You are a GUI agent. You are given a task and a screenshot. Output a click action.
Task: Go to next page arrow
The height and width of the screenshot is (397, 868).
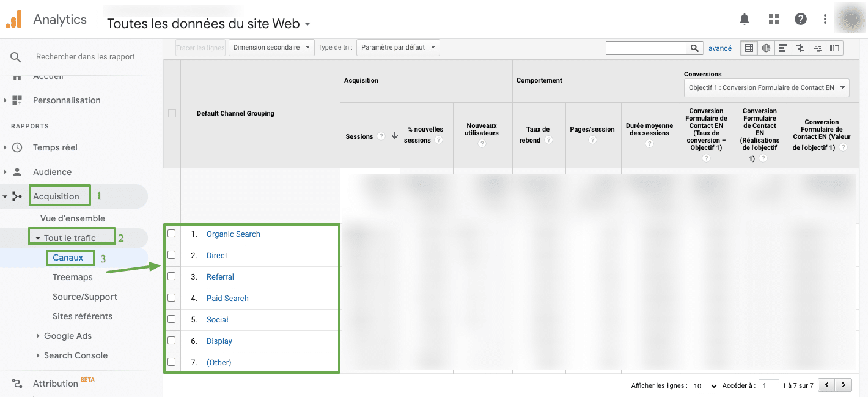(x=844, y=385)
